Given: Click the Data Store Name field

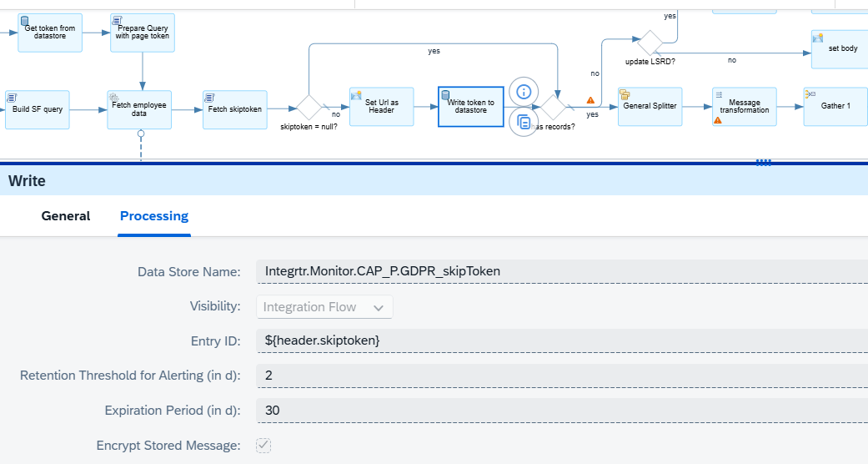Looking at the screenshot, I should point(562,271).
